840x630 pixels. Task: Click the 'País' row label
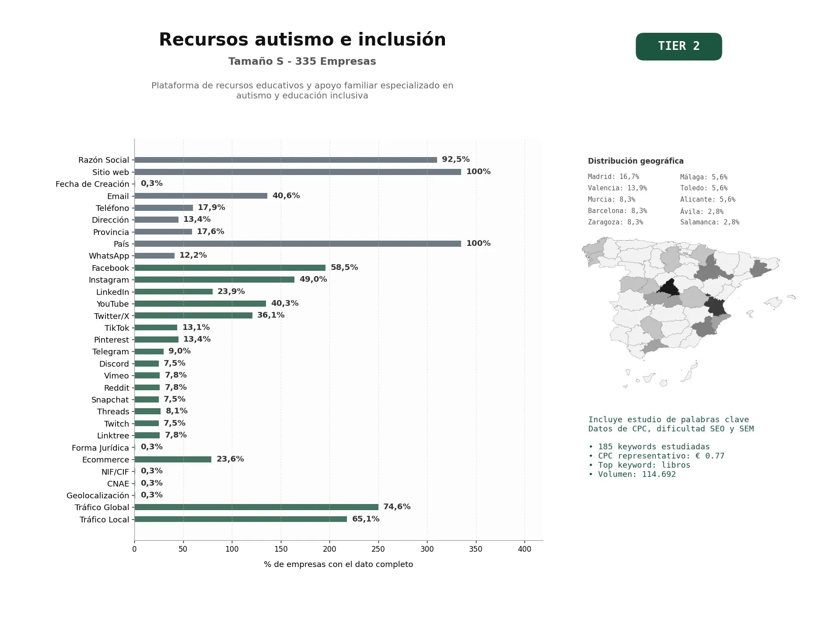[121, 244]
